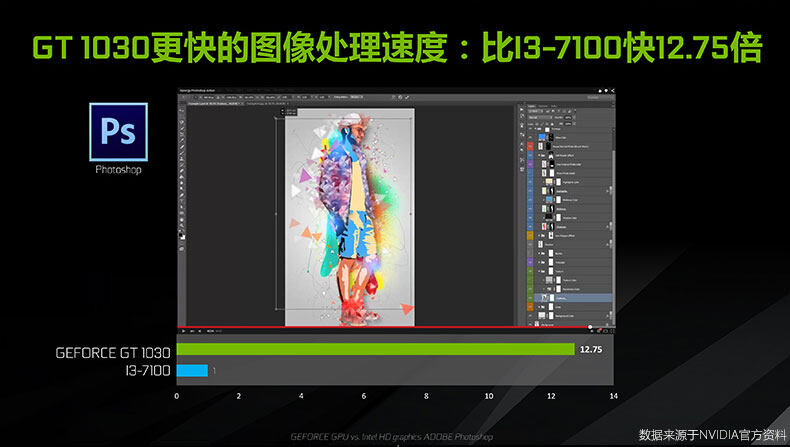Click the red video progress scrubber handle

click(590, 327)
